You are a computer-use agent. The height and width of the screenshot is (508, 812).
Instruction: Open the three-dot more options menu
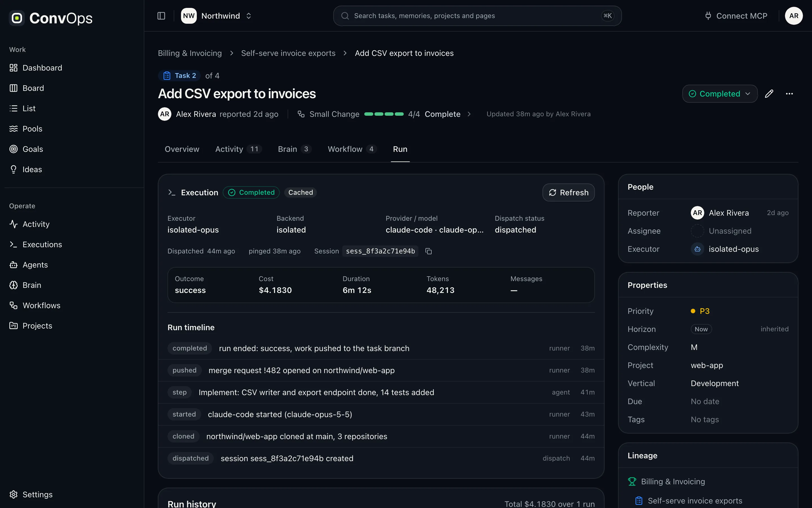pyautogui.click(x=789, y=94)
